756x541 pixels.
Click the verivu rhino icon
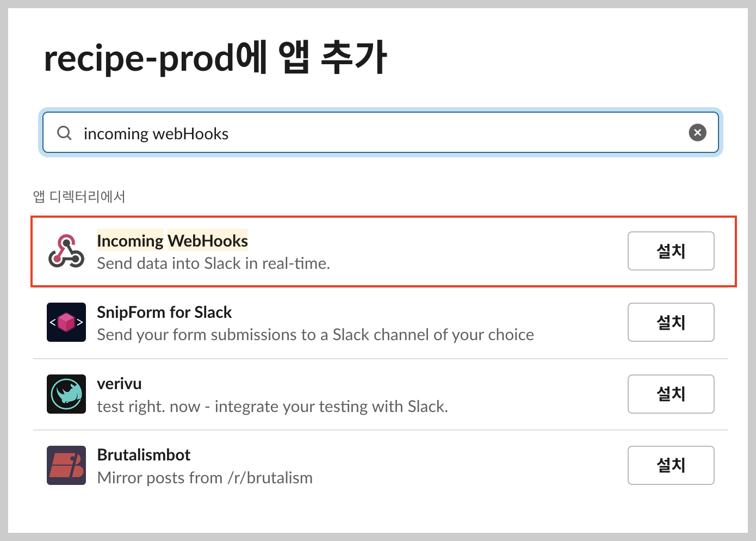[66, 394]
